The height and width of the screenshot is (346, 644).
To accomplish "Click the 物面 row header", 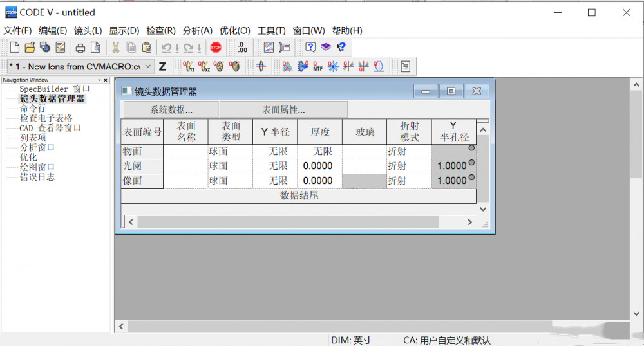I will pyautogui.click(x=142, y=151).
